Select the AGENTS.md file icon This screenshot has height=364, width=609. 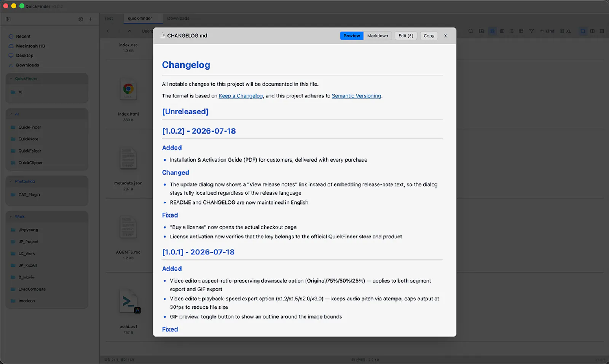click(128, 227)
